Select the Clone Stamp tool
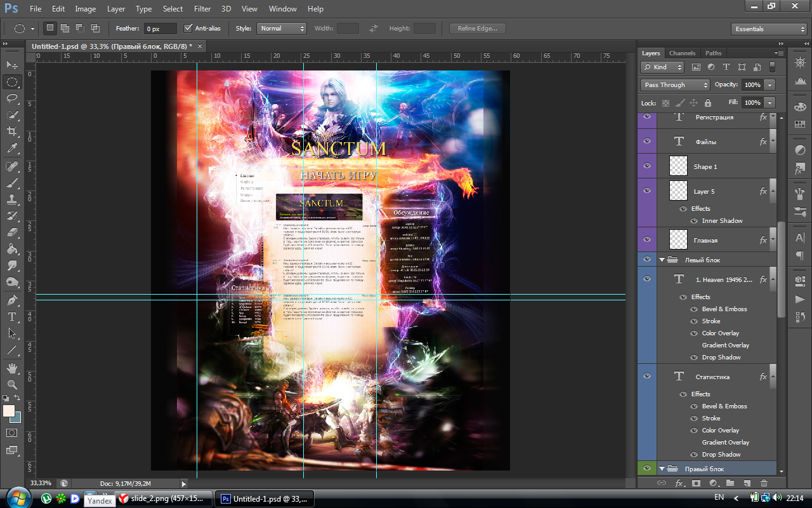 click(12, 199)
